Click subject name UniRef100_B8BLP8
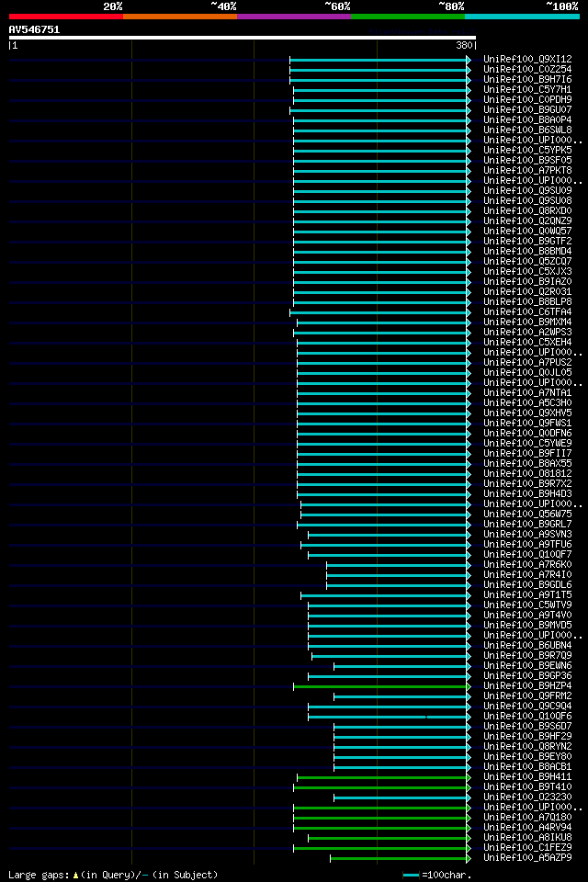 point(527,302)
